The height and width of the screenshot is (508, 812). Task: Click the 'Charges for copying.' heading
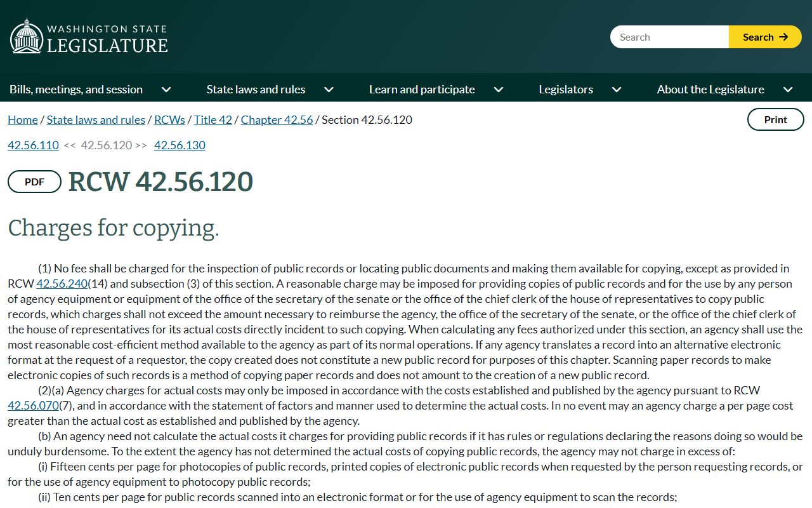point(114,228)
